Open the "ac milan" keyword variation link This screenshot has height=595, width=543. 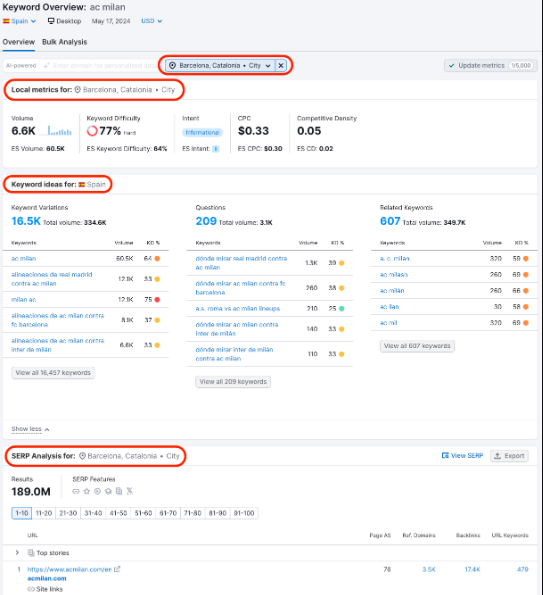click(x=24, y=258)
